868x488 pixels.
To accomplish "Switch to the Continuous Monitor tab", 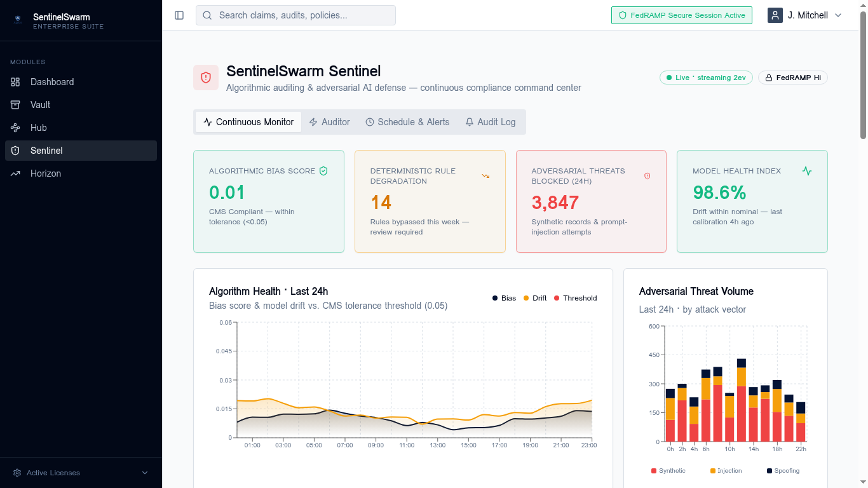I will pos(248,122).
